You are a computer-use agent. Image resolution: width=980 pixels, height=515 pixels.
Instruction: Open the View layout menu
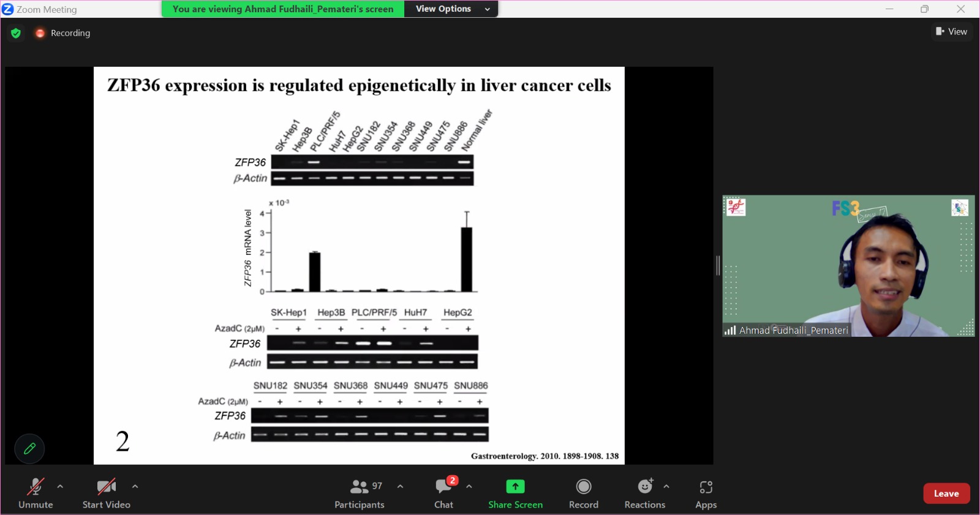[x=951, y=32]
